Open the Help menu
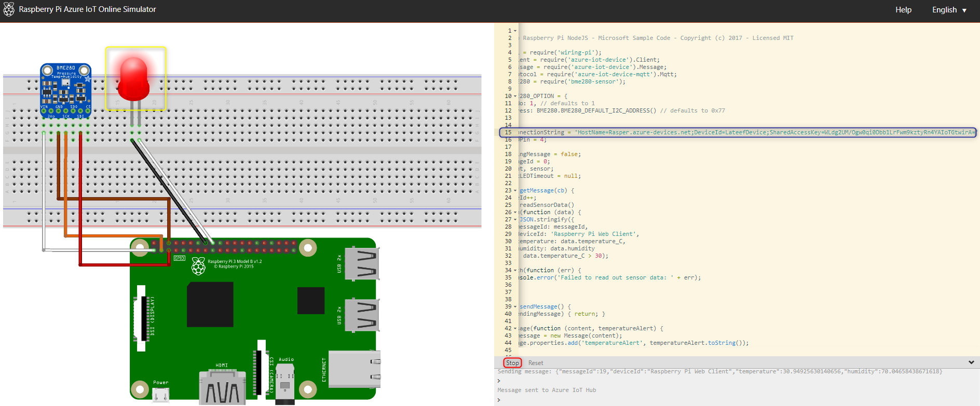 pos(903,10)
